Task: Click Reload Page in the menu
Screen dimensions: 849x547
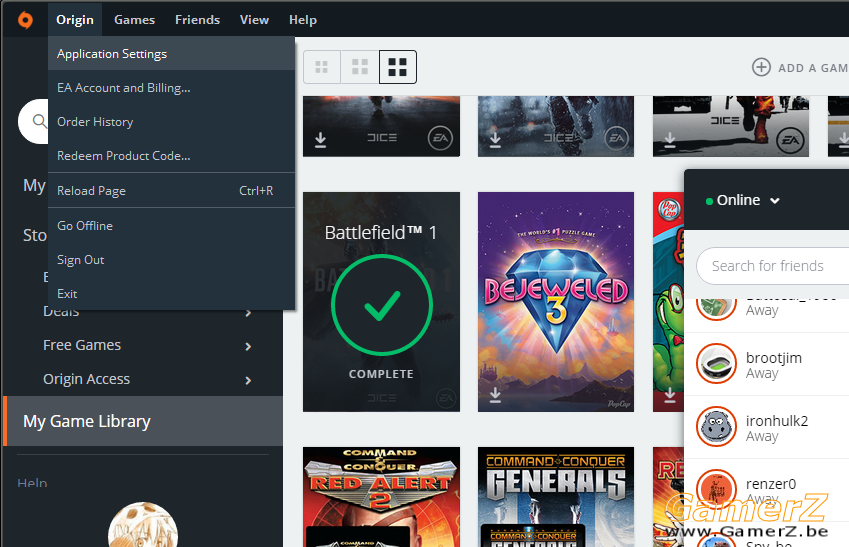Action: pyautogui.click(x=171, y=191)
